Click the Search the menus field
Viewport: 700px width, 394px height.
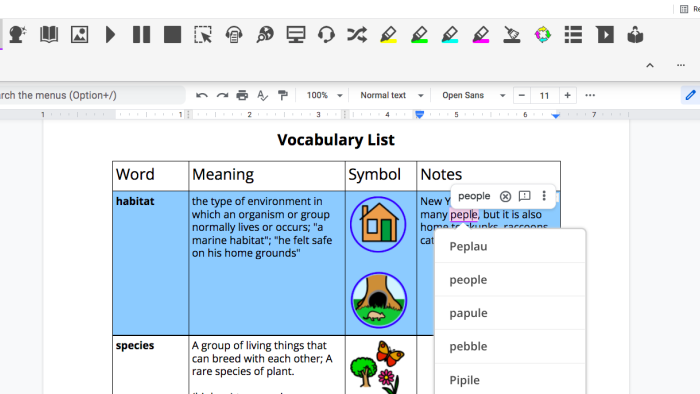[x=92, y=95]
